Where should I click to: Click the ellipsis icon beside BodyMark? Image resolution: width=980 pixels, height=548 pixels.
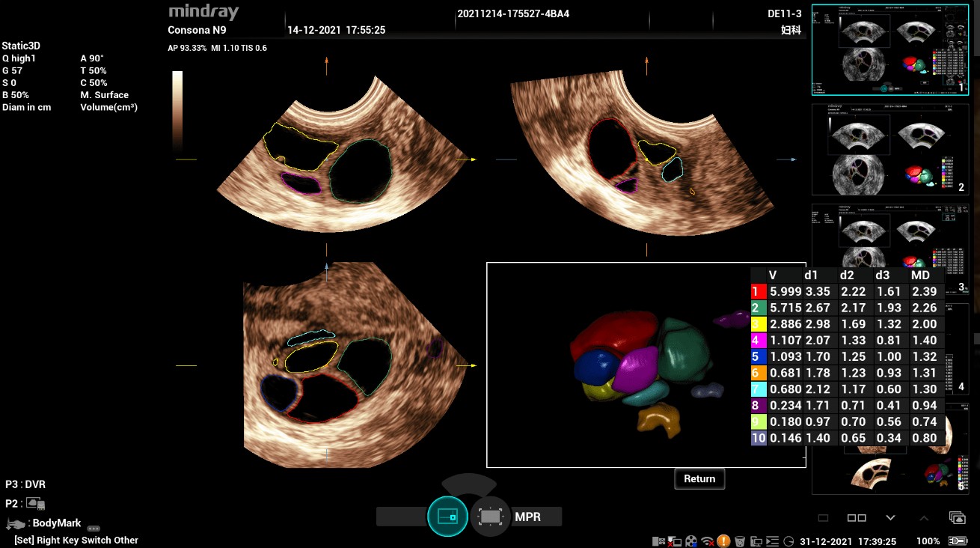click(94, 528)
